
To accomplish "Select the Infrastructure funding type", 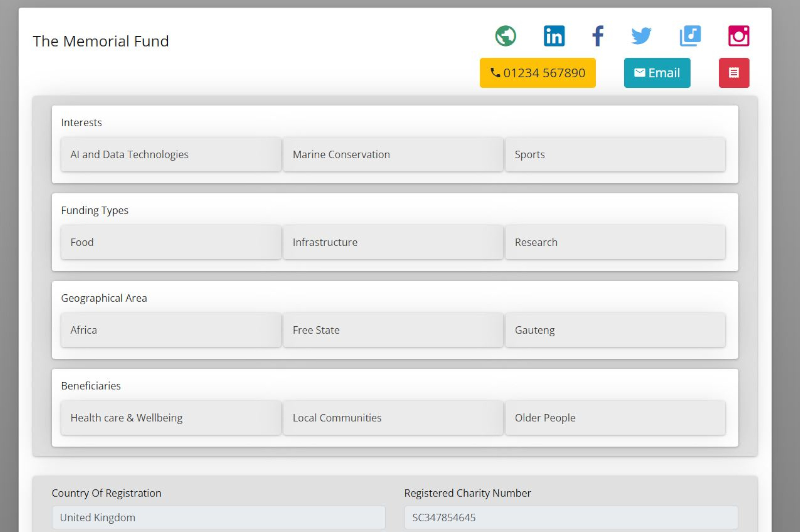I will click(x=393, y=242).
